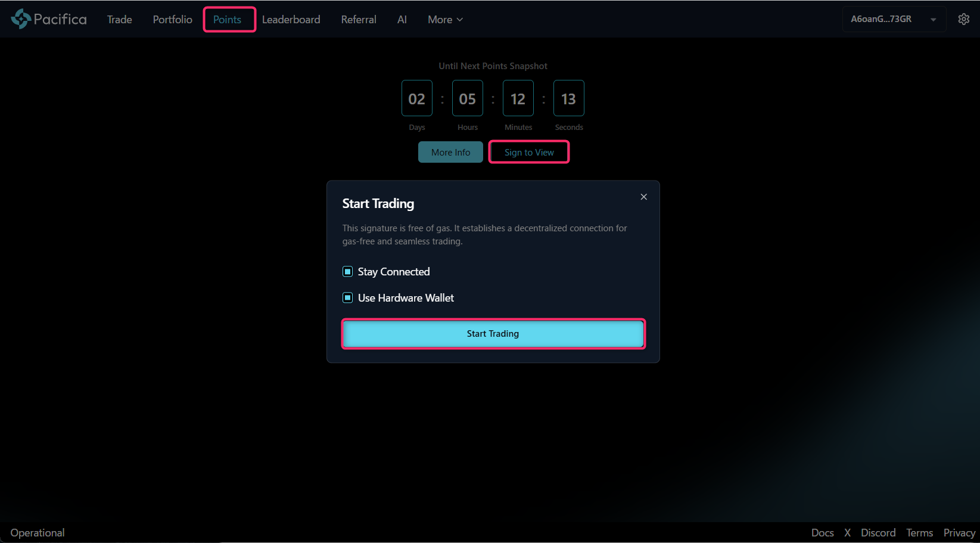Expand the More menu dropdown
980x543 pixels.
[445, 20]
